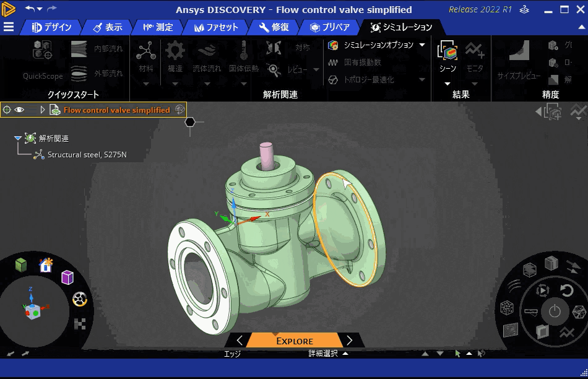Click the レビュー magnifier icon
This screenshot has width=588, height=379.
coord(274,70)
